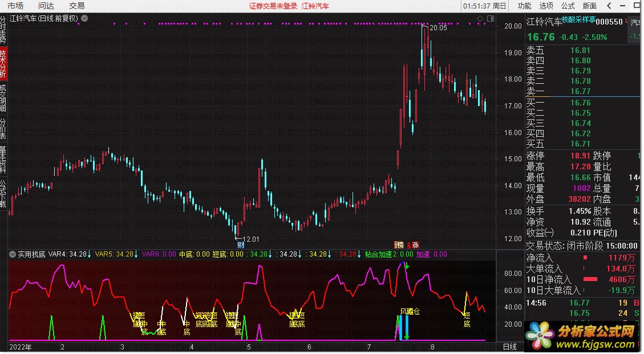The height and width of the screenshot is (354, 644).
Task: Click the 最低 value 16.66
Action: pos(580,177)
